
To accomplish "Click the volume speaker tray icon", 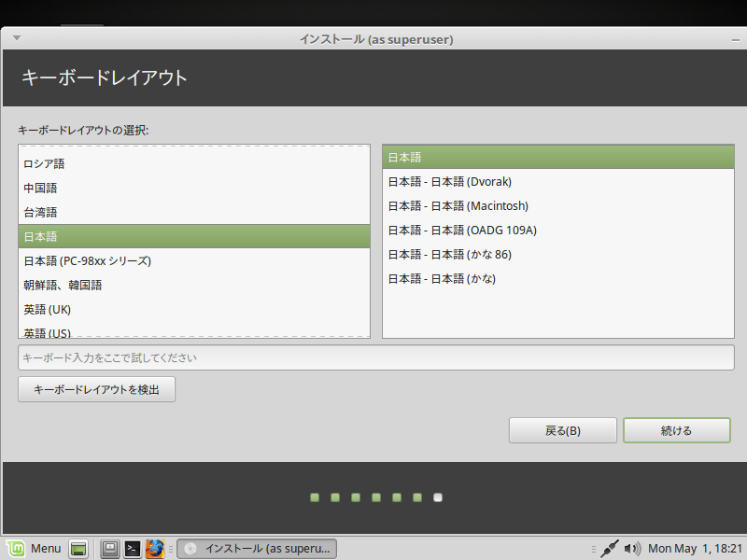I will coord(632,549).
